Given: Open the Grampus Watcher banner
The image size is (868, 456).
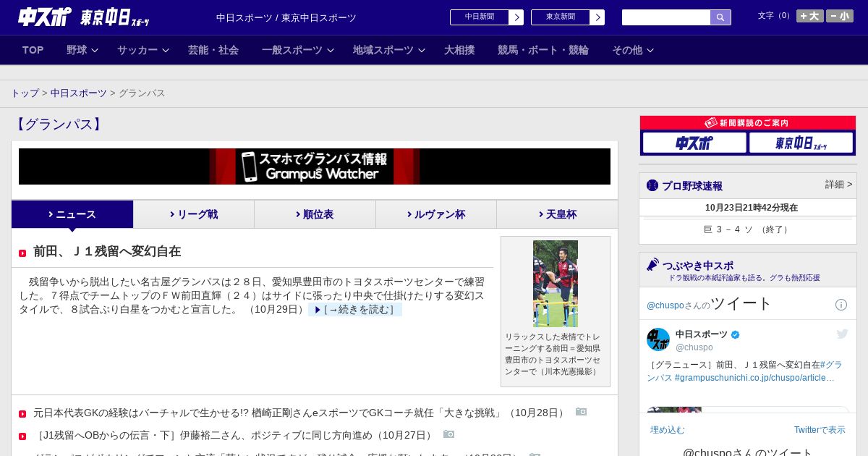Looking at the screenshot, I should (315, 166).
